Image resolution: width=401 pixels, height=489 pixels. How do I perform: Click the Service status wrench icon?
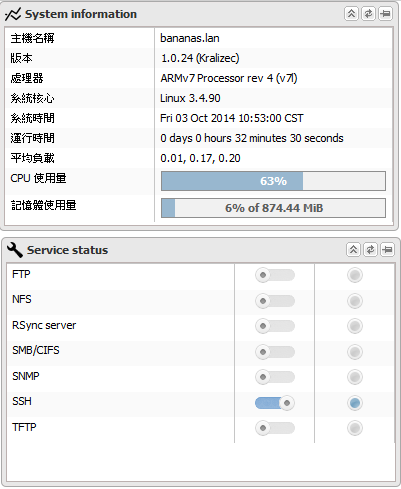15,250
